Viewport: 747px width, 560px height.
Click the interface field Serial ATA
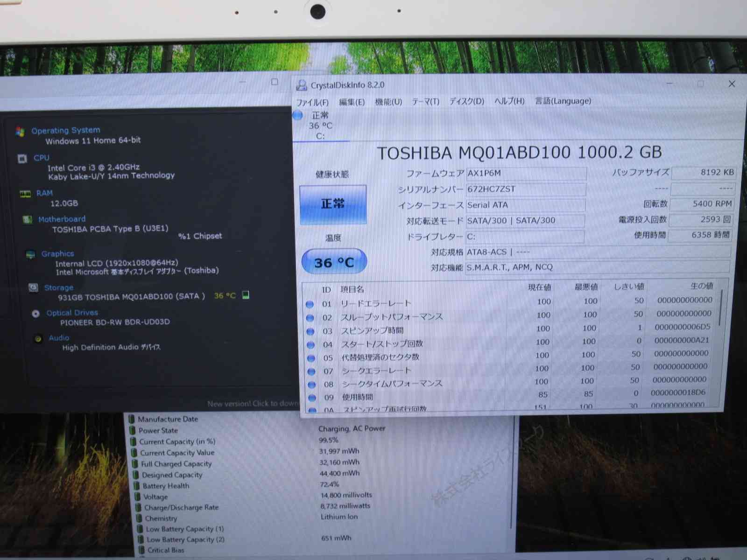525,205
